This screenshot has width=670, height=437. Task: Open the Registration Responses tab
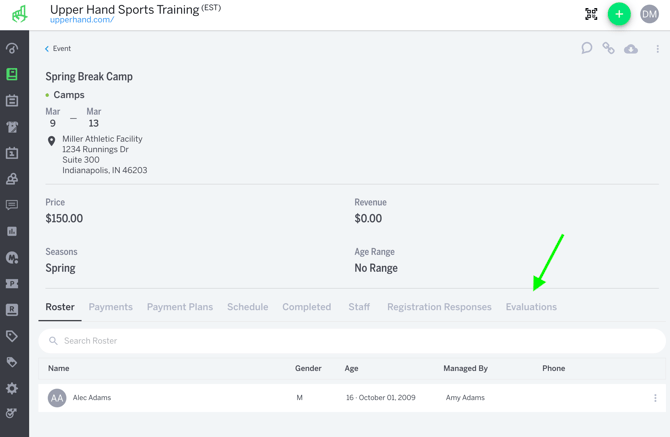point(439,307)
